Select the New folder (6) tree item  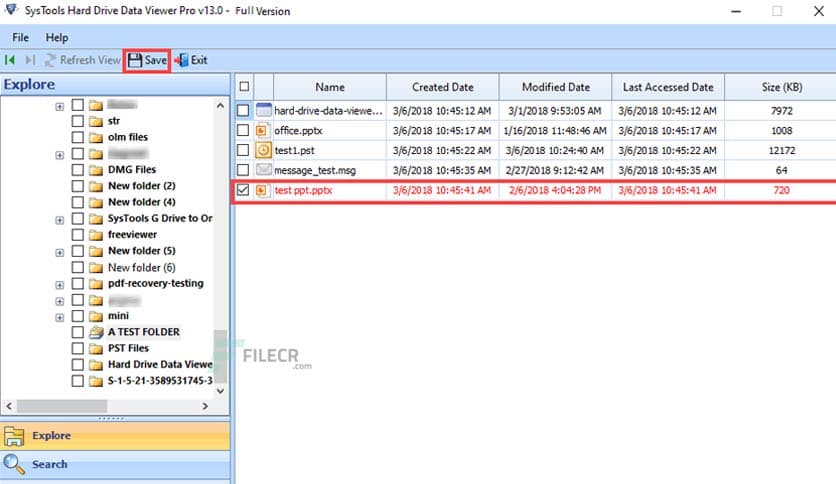pyautogui.click(x=141, y=268)
